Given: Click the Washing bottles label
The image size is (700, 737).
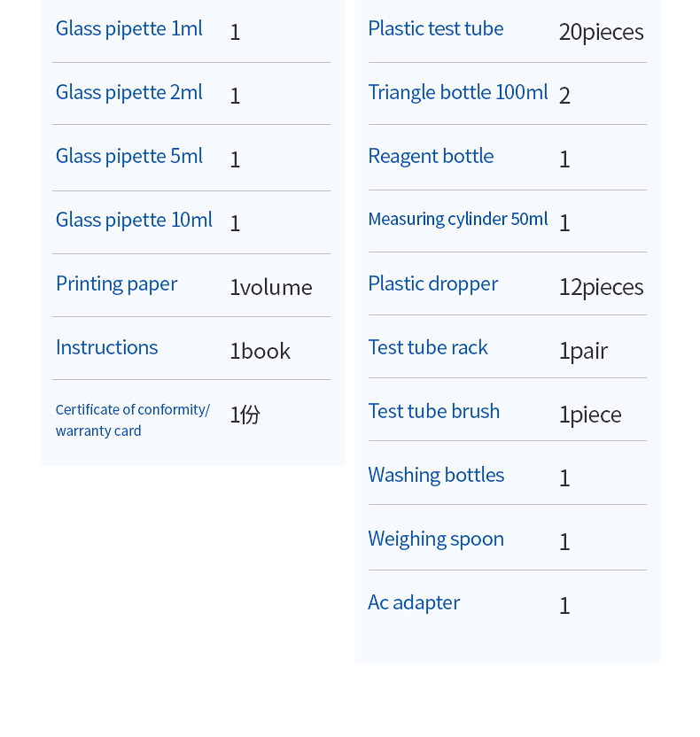Looking at the screenshot, I should (x=436, y=475).
